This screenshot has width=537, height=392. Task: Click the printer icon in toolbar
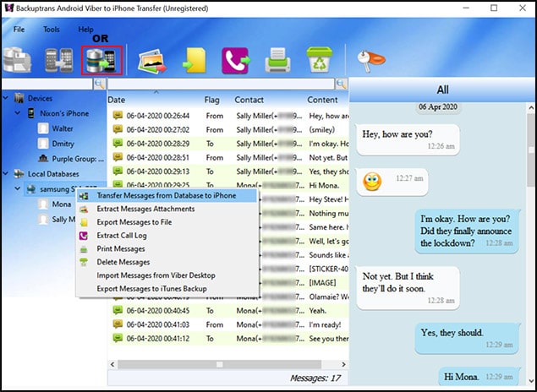277,60
